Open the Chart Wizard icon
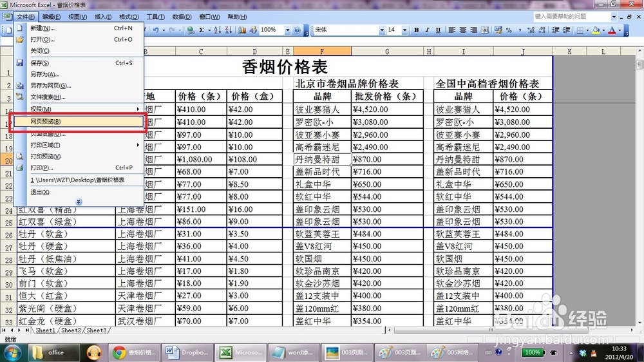The height and width of the screenshot is (362, 644). [x=242, y=30]
